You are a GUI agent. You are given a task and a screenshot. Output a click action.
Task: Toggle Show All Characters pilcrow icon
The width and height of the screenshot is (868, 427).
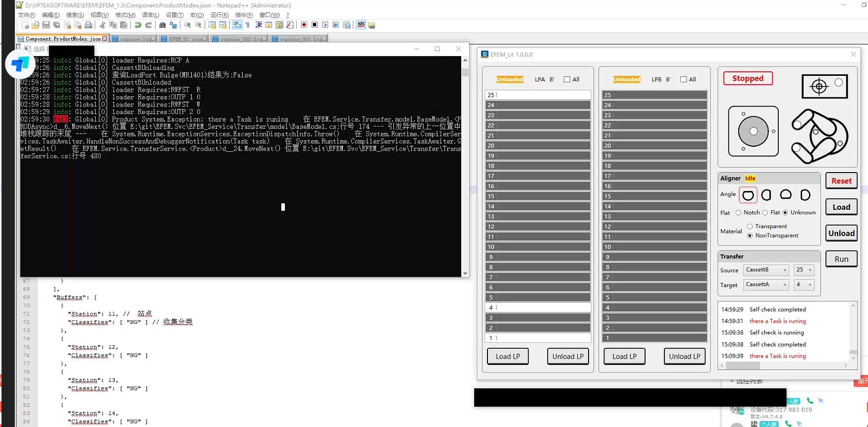click(248, 25)
